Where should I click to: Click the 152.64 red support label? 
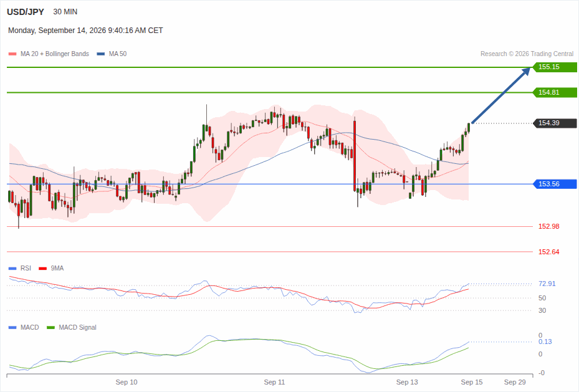click(x=548, y=252)
